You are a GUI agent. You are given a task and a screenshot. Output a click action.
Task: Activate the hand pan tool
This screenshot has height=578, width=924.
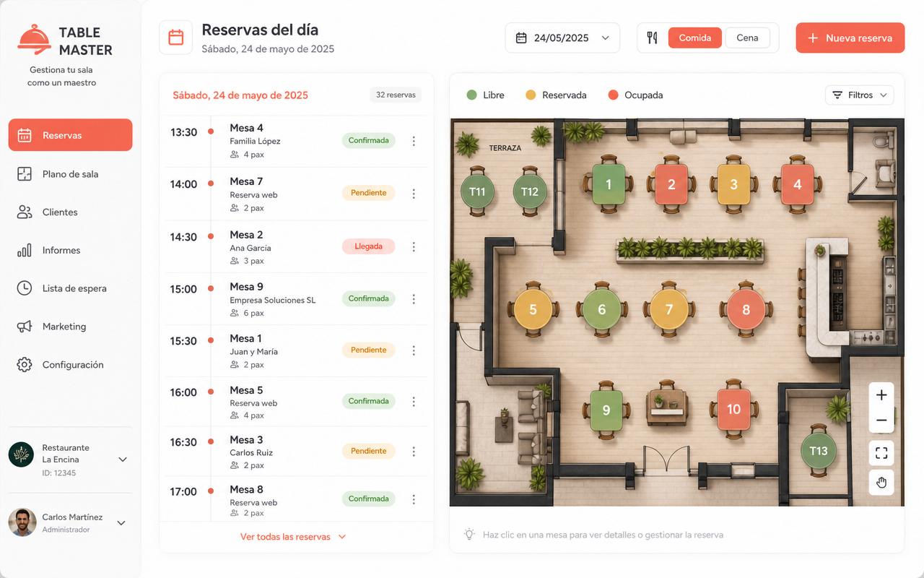click(881, 483)
